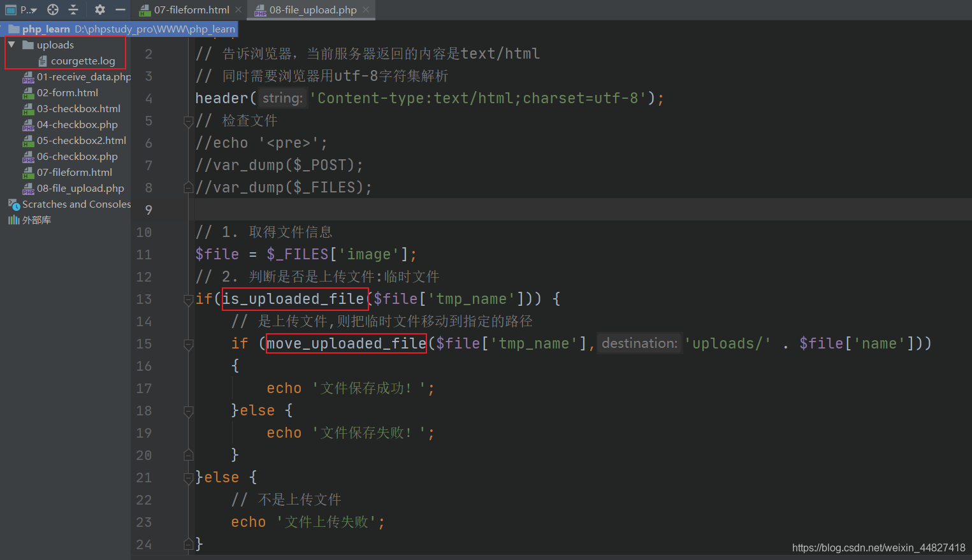Open the Project view dropdown

coord(21,10)
